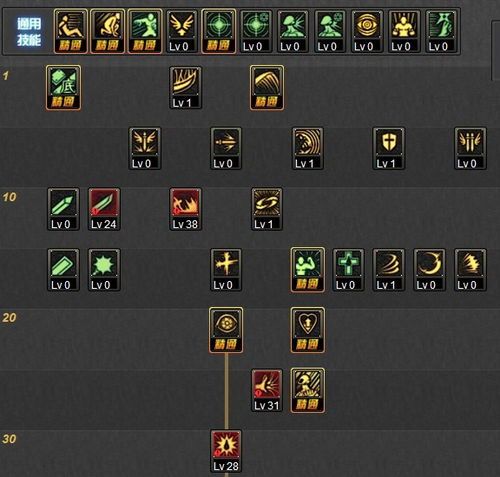
Task: Click the 通用技能 category label
Action: click(x=29, y=32)
